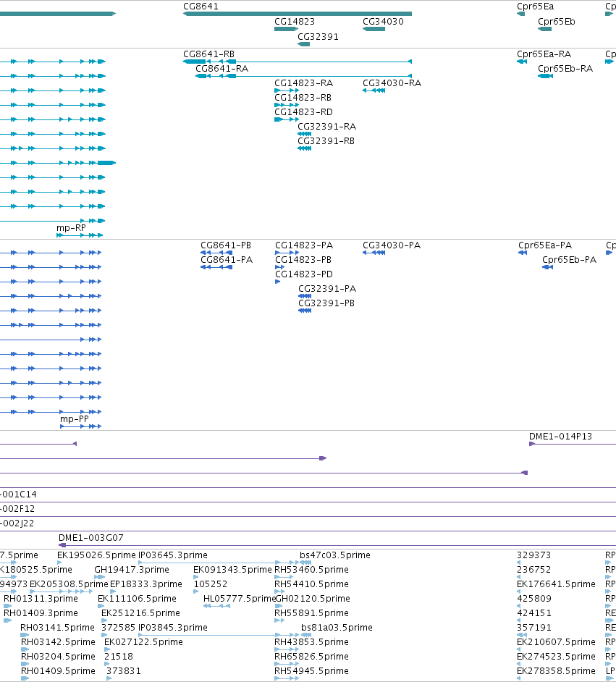Select BAC clone DME1-014P13

click(x=572, y=444)
